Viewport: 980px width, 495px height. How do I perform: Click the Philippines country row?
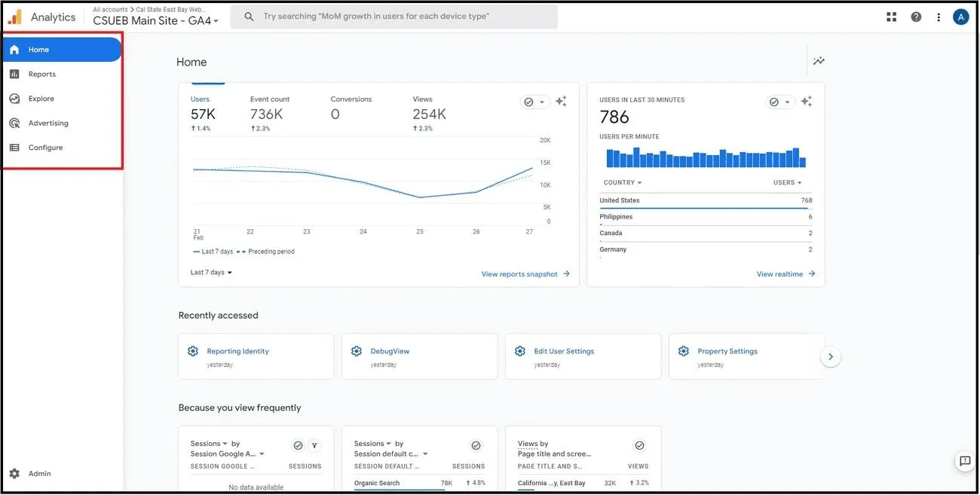tap(706, 217)
